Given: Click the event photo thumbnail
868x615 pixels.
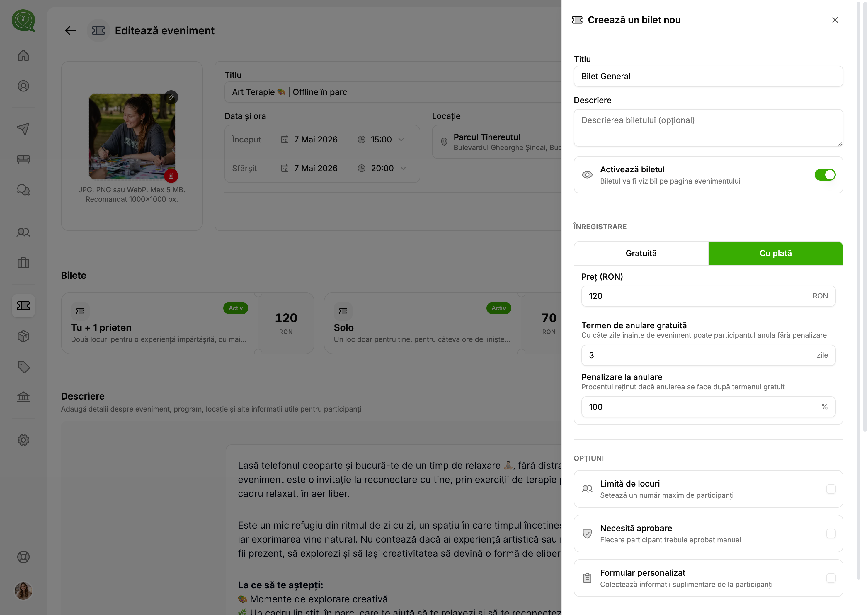Looking at the screenshot, I should coord(131,136).
